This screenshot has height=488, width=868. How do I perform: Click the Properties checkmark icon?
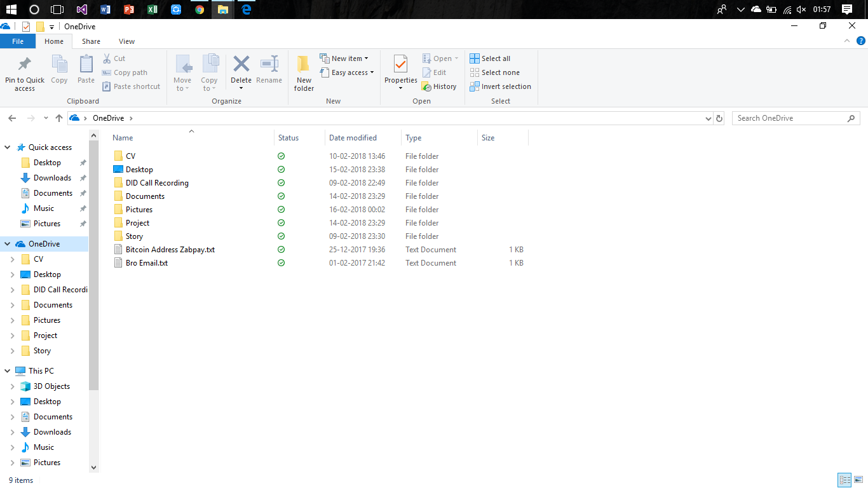pos(400,64)
